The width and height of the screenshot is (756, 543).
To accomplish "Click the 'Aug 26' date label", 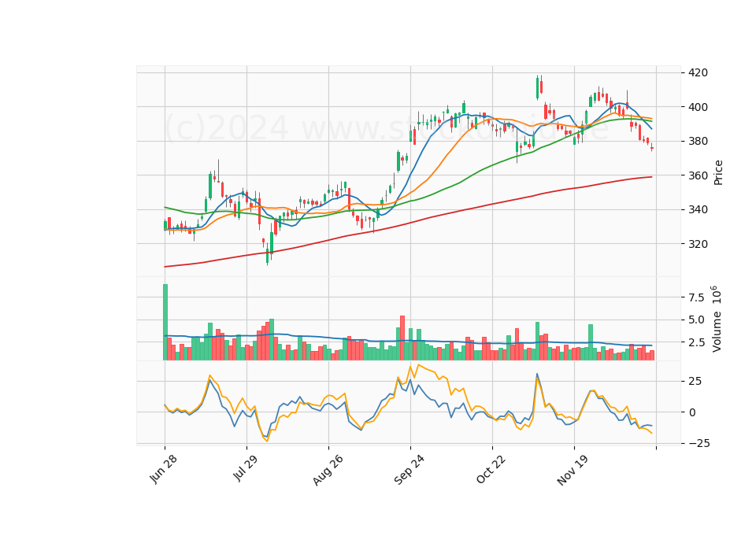I will click(328, 470).
